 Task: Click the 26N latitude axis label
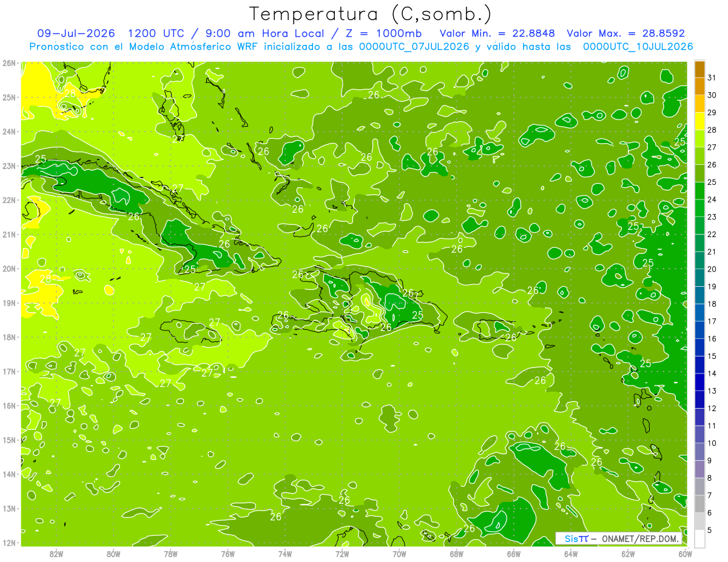tap(9, 63)
